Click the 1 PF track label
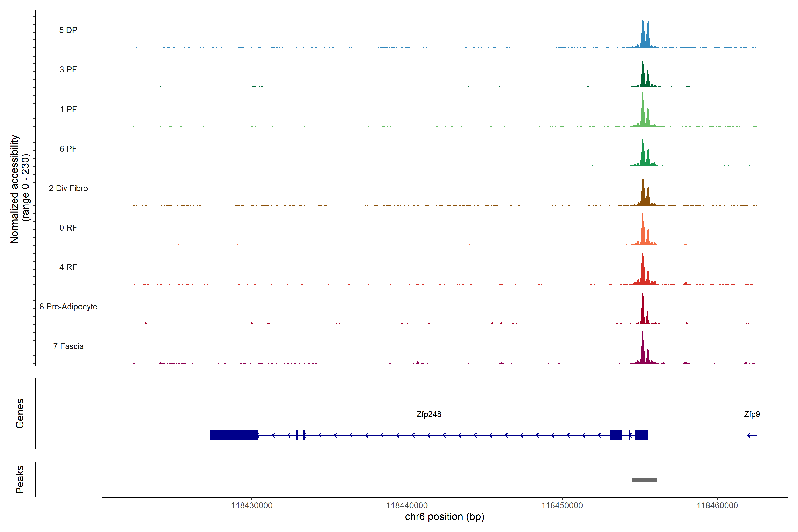 [68, 109]
